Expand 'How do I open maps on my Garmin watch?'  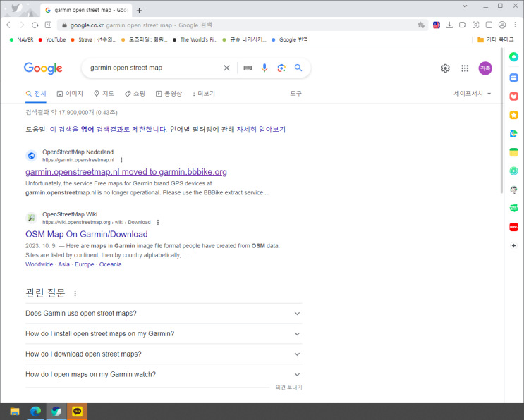point(164,375)
